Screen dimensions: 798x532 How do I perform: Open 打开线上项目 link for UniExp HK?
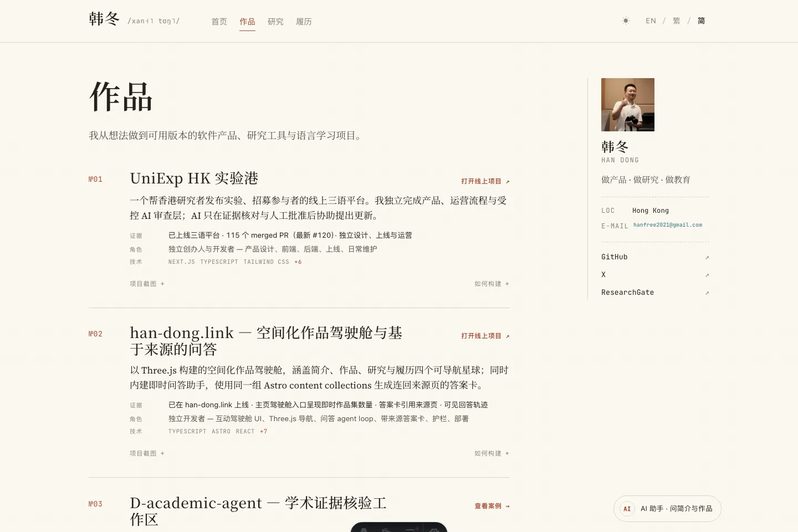[485, 181]
